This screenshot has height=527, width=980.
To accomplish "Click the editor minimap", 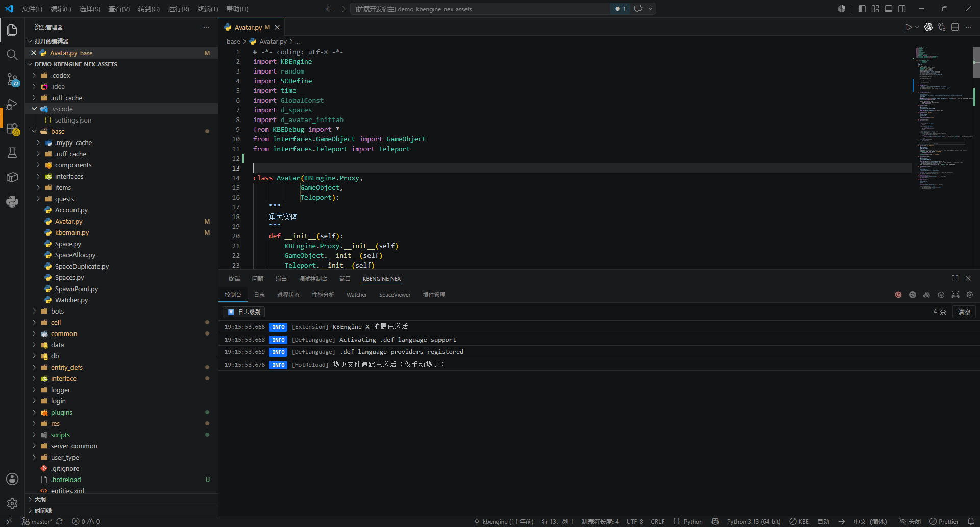I will point(942,117).
